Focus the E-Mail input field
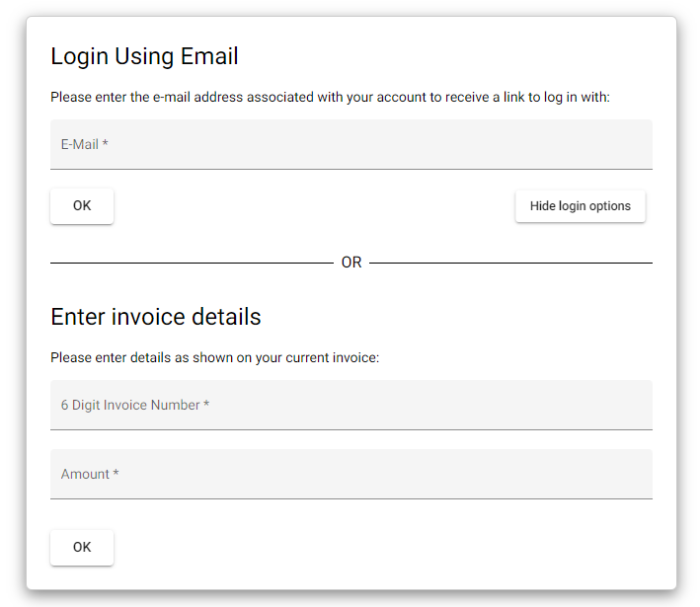This screenshot has height=607, width=700. click(x=350, y=144)
